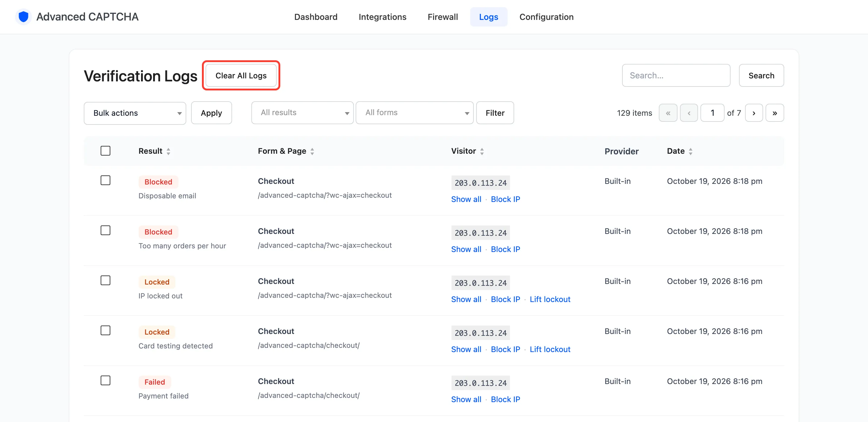Toggle the select-all checkbox in header
868x422 pixels.
105,151
